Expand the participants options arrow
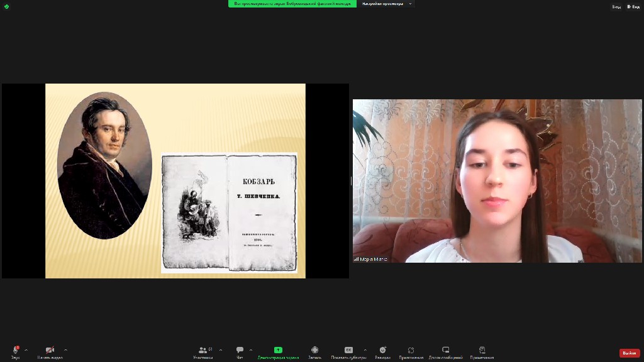Viewport: 644px width, 362px height. (221, 350)
